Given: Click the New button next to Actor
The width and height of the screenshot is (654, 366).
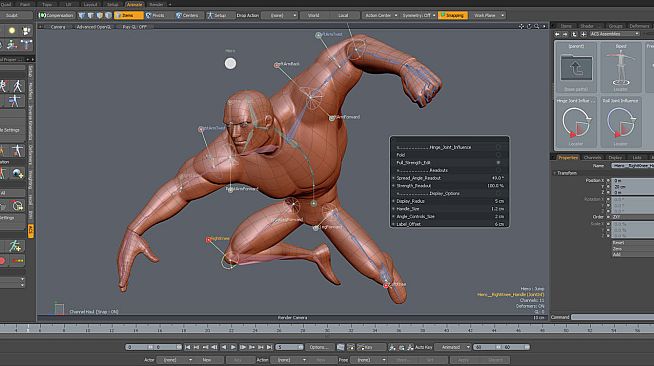Looking at the screenshot, I should [x=206, y=360].
